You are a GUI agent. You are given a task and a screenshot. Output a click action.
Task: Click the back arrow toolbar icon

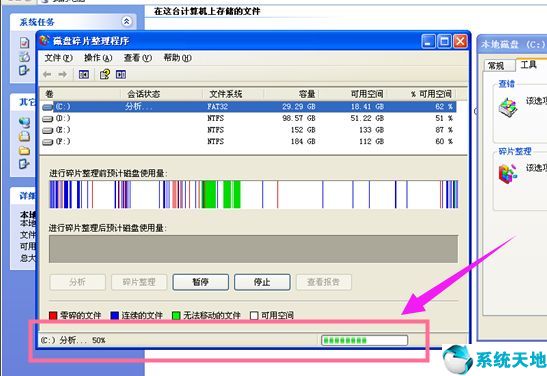pyautogui.click(x=47, y=74)
